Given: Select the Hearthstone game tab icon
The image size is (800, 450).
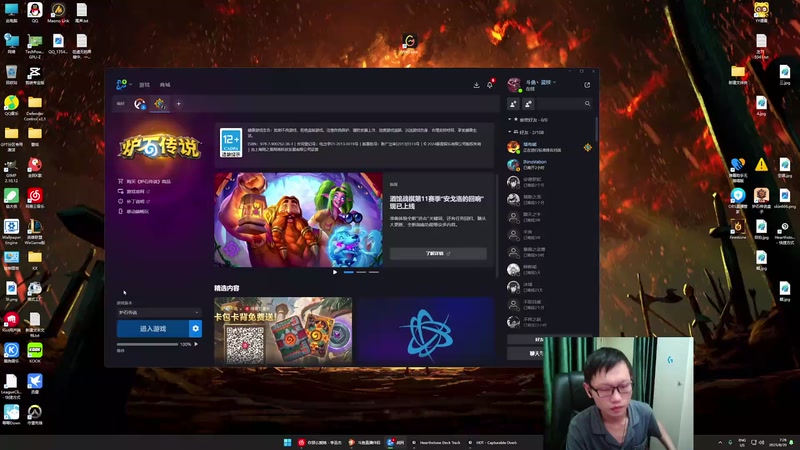Looking at the screenshot, I should coord(160,104).
